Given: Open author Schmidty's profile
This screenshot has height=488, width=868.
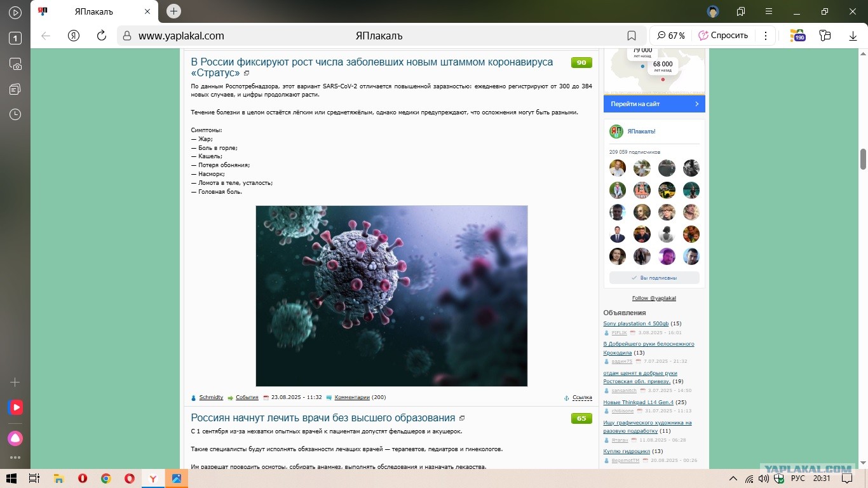Looking at the screenshot, I should [x=211, y=397].
